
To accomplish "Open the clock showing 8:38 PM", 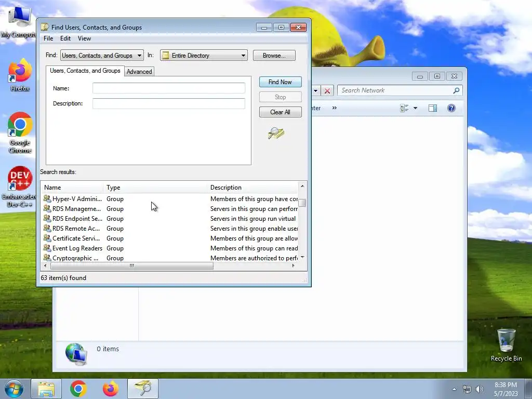I will (506, 389).
